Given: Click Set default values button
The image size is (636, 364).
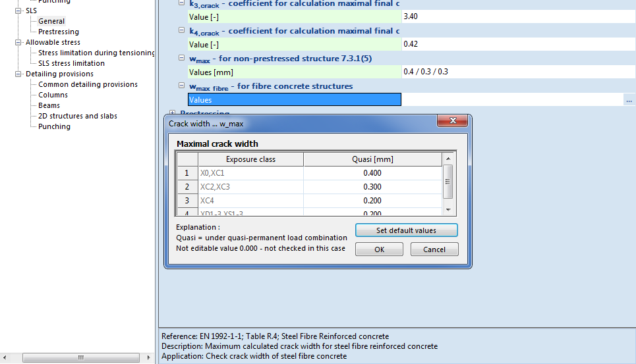Looking at the screenshot, I should tap(406, 230).
